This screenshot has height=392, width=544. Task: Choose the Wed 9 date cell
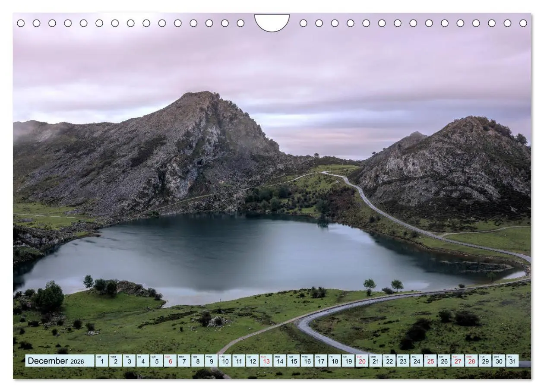211,361
